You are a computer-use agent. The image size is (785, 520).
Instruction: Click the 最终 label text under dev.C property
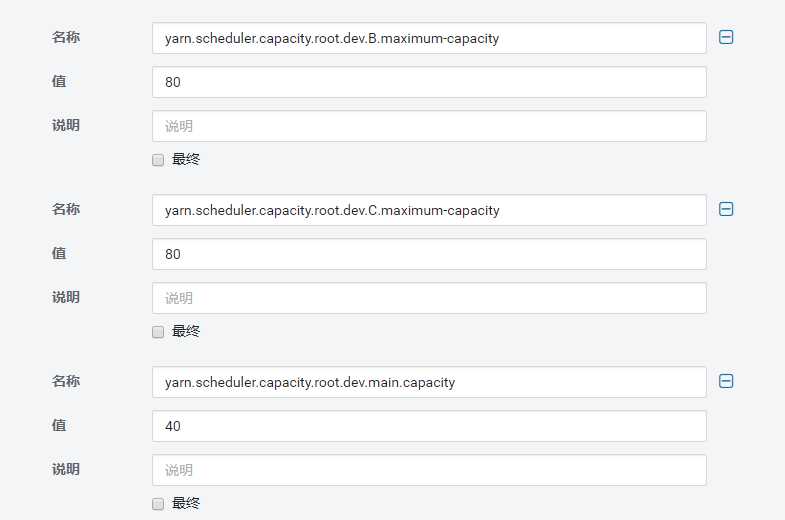[186, 331]
